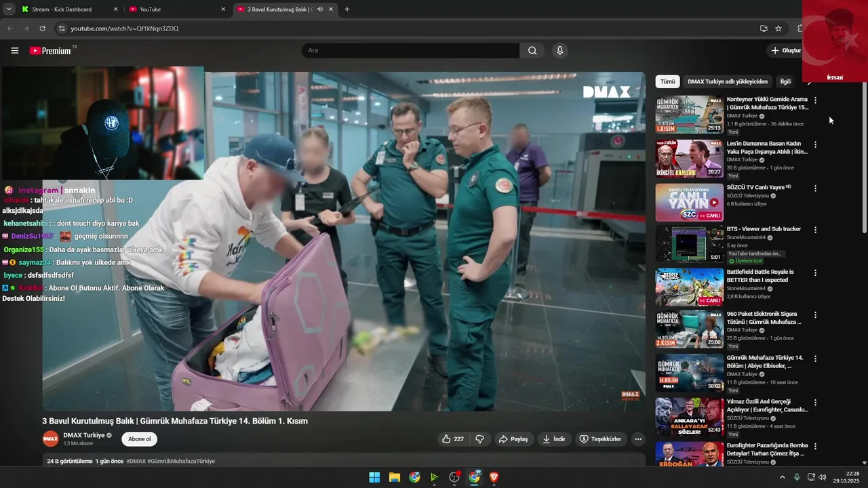The image size is (868, 488).
Task: Show hidden system tray icons
Action: coord(782,477)
